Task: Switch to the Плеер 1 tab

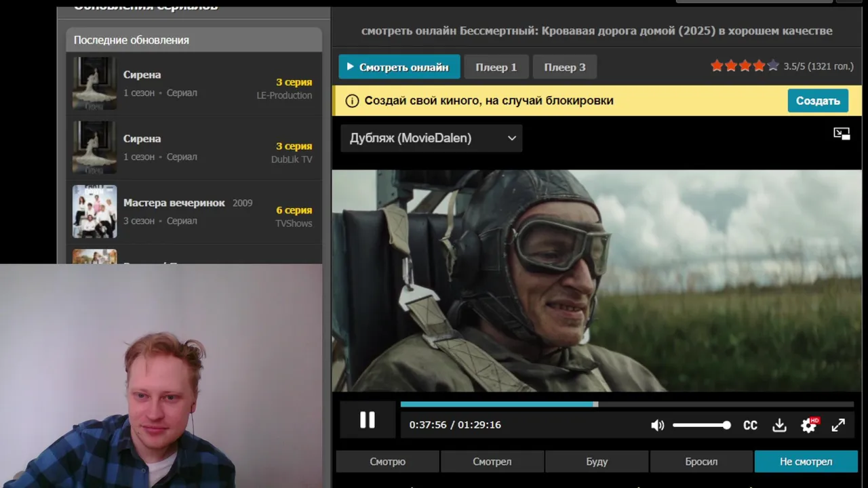Action: tap(496, 67)
